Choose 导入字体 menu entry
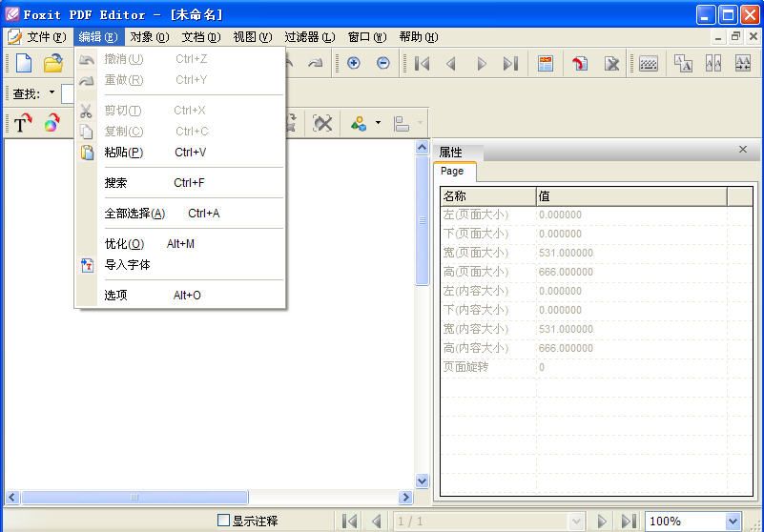Viewport: 764px width, 532px height. tap(180, 265)
